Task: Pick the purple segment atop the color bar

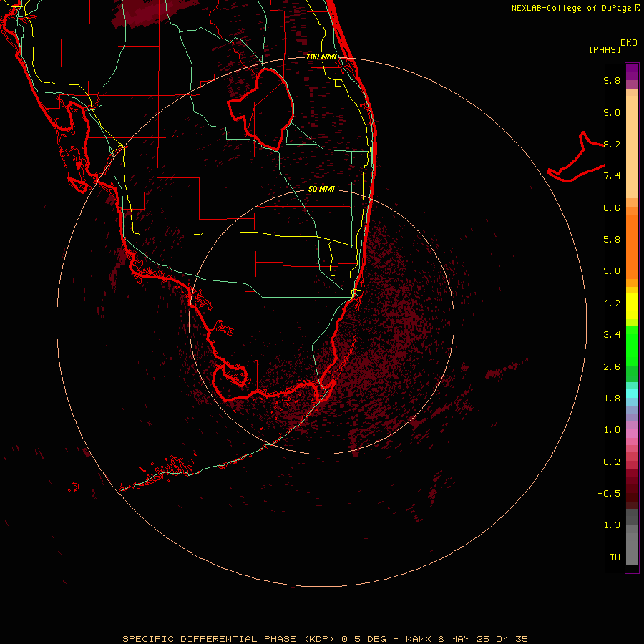Action: click(x=632, y=72)
